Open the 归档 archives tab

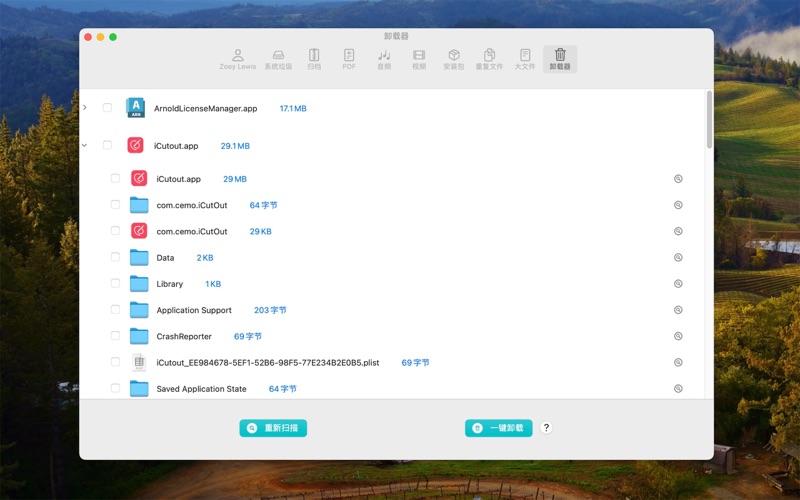314,59
